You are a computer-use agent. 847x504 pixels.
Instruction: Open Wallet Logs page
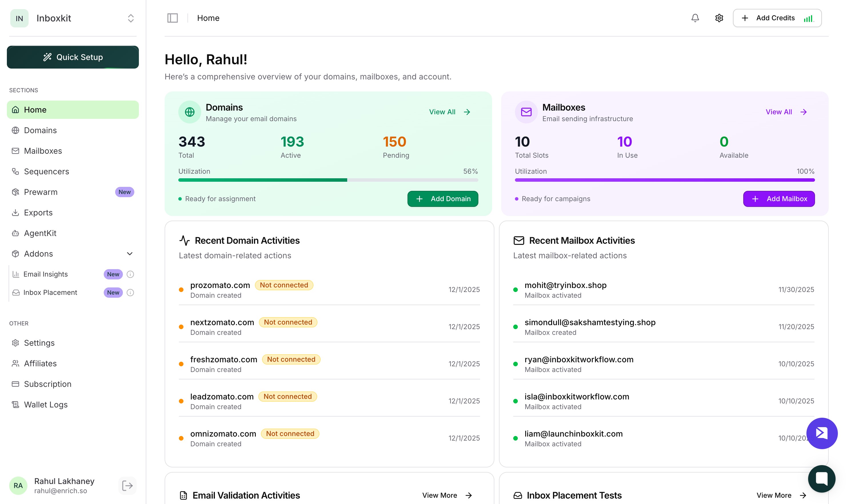coord(46,405)
